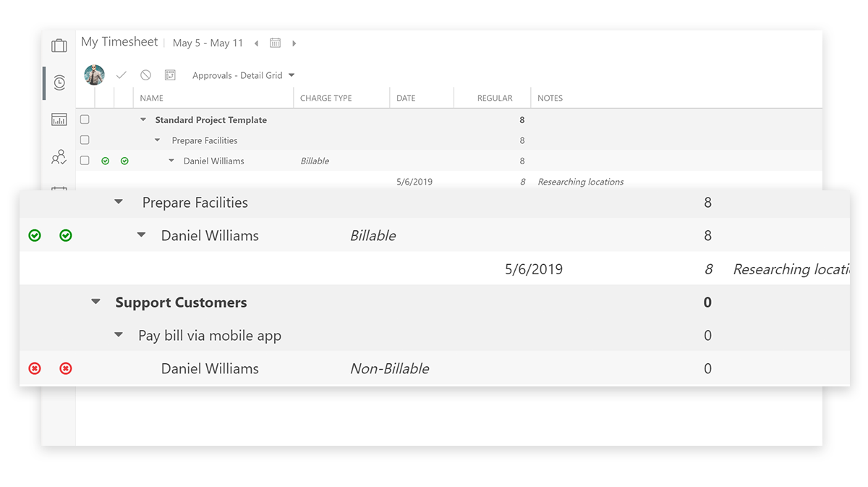868x487 pixels.
Task: Tick the Prepare Facilities row checkbox
Action: 85,140
